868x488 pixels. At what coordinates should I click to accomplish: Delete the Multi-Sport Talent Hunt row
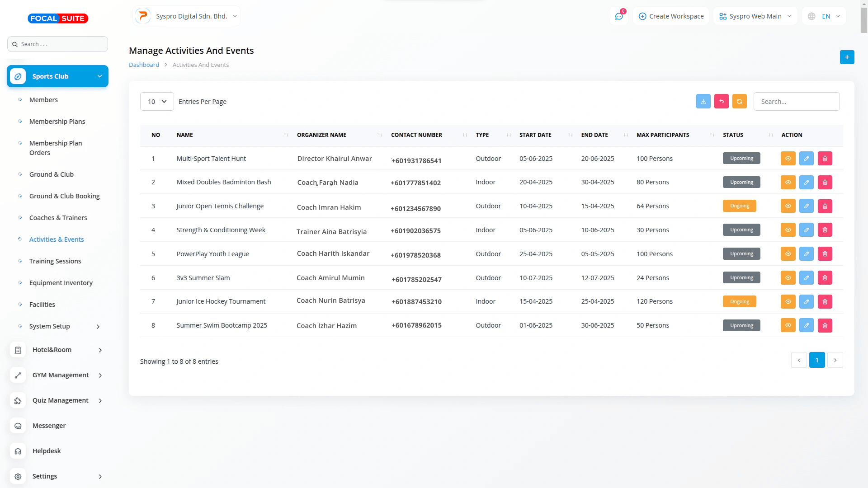pos(825,159)
